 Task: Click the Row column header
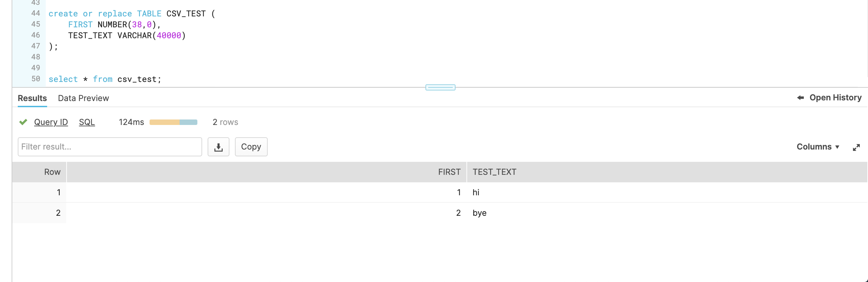(52, 172)
